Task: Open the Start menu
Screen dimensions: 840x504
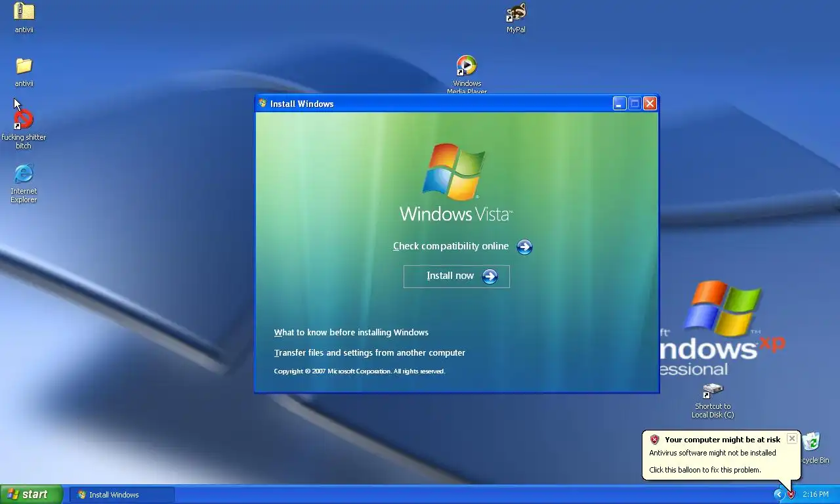Action: click(x=31, y=494)
